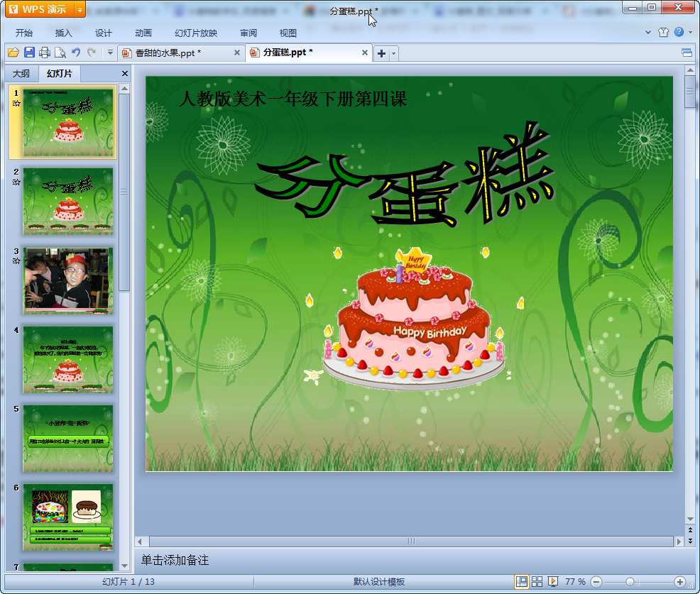Open the 动画 ribbon tab

tap(143, 33)
